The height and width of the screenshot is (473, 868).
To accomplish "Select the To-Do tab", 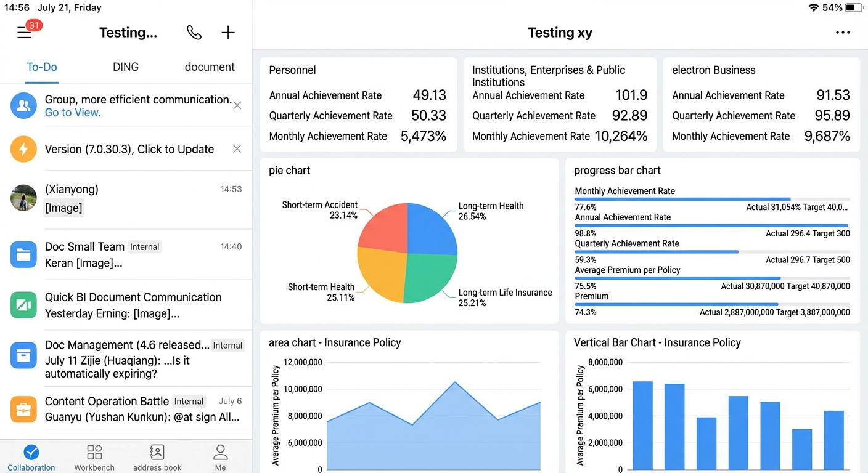I will tap(42, 67).
